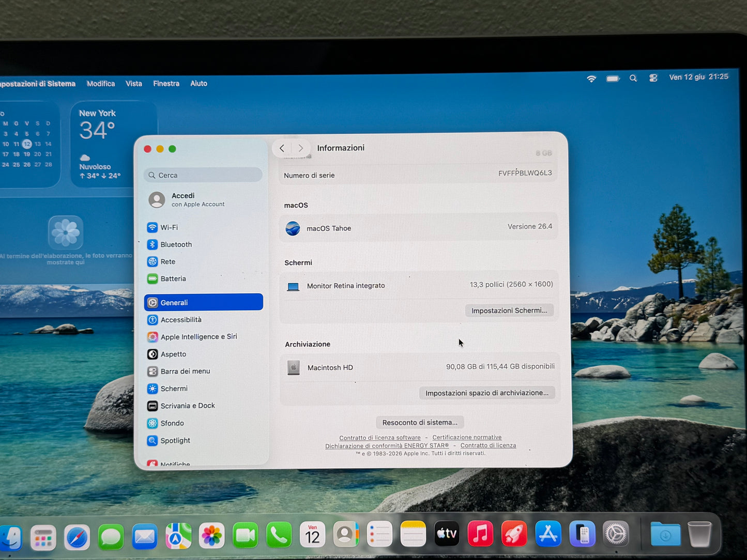Open the red rocket app in Dock

coord(514,534)
